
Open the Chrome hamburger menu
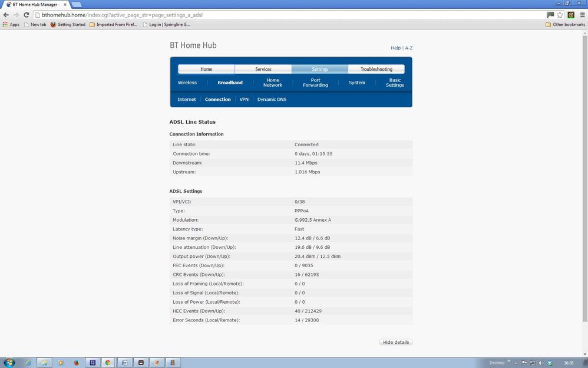click(x=582, y=15)
